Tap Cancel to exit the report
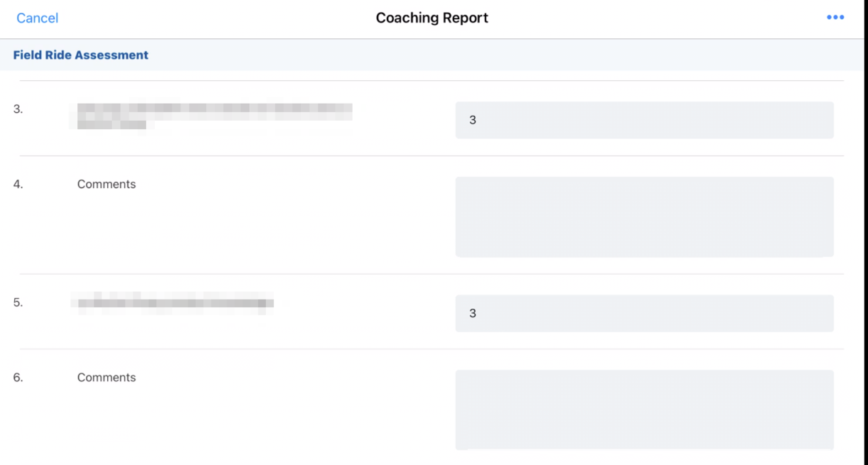The image size is (868, 465). click(x=38, y=18)
